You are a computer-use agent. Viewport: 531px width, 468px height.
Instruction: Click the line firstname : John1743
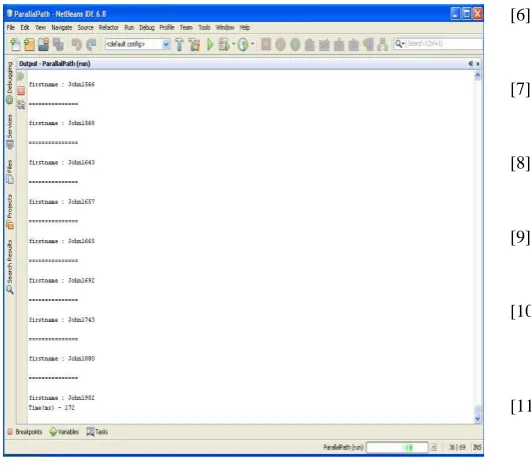(62, 320)
